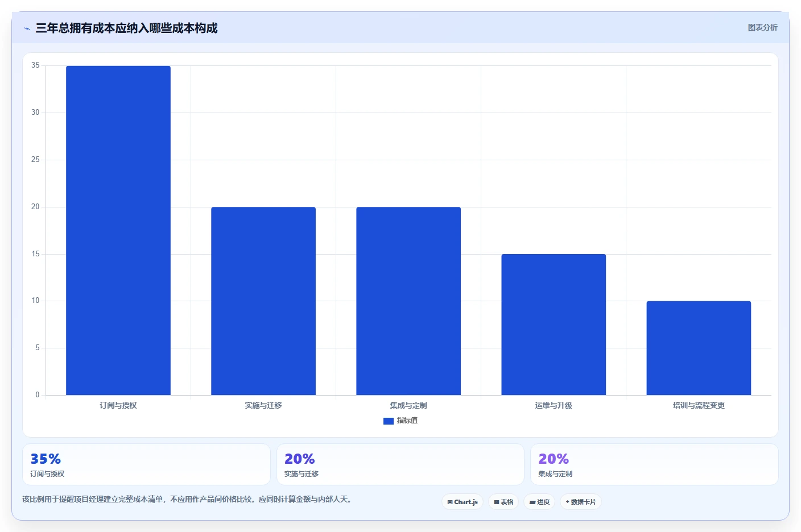The width and height of the screenshot is (801, 532).
Task: Select the 进度 chip
Action: [539, 502]
